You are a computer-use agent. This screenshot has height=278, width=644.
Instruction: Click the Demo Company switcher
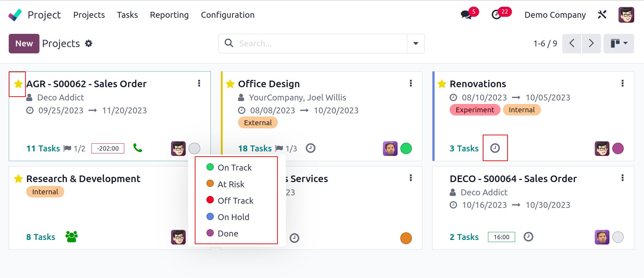pos(555,15)
